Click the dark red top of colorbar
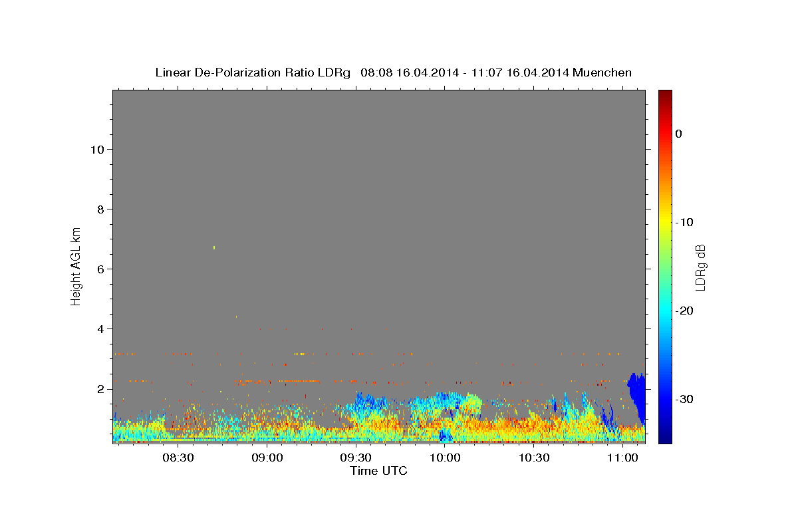 click(x=665, y=94)
